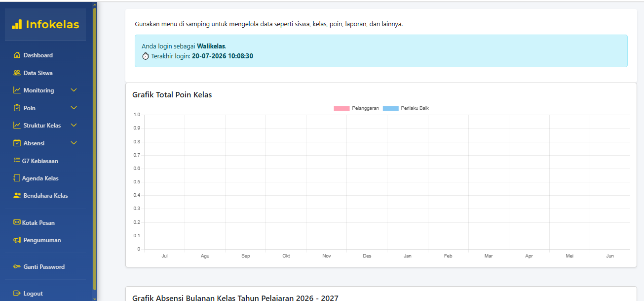Click the Absensi calendar-check icon
This screenshot has width=644, height=301.
pyautogui.click(x=17, y=143)
